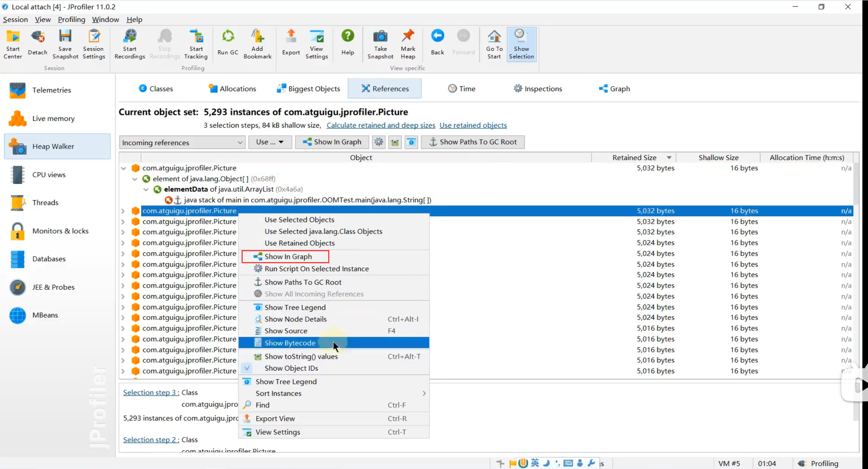Open the Selection step 3 link
Screen dimensions: 868x469
[151, 392]
